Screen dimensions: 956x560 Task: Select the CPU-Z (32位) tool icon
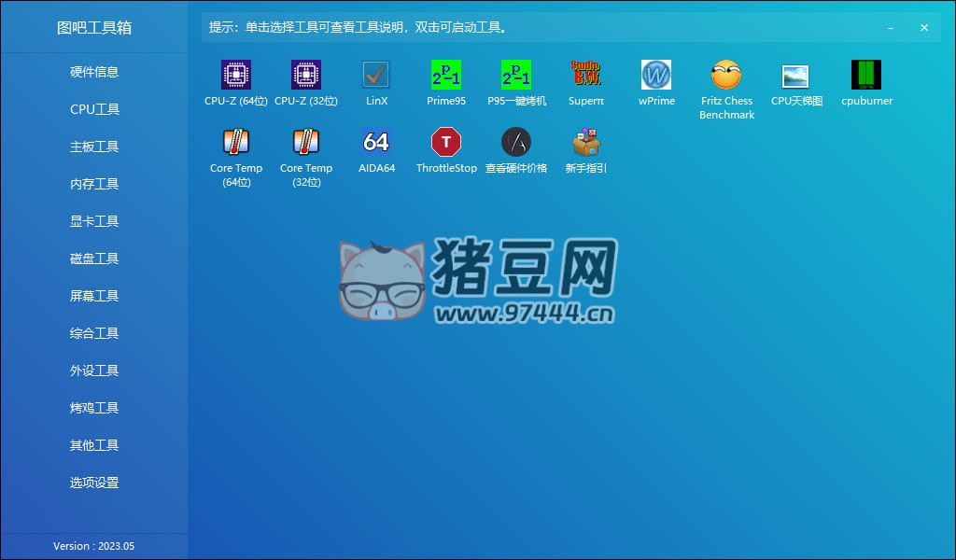point(306,75)
